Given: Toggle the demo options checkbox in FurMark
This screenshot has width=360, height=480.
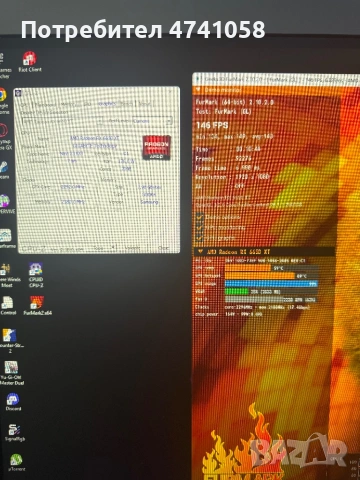Looking at the screenshot, I should pos(199,217).
